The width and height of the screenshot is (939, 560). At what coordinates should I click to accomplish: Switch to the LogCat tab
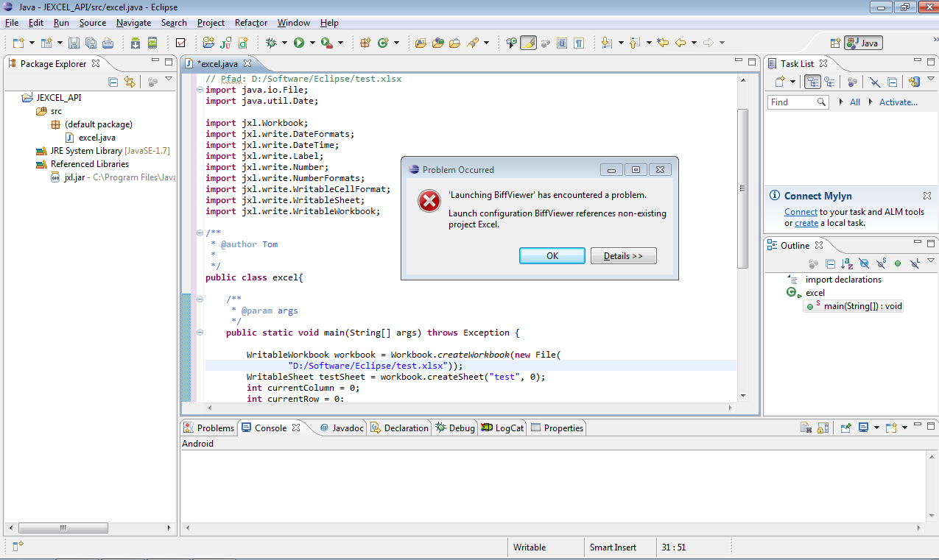pyautogui.click(x=503, y=428)
